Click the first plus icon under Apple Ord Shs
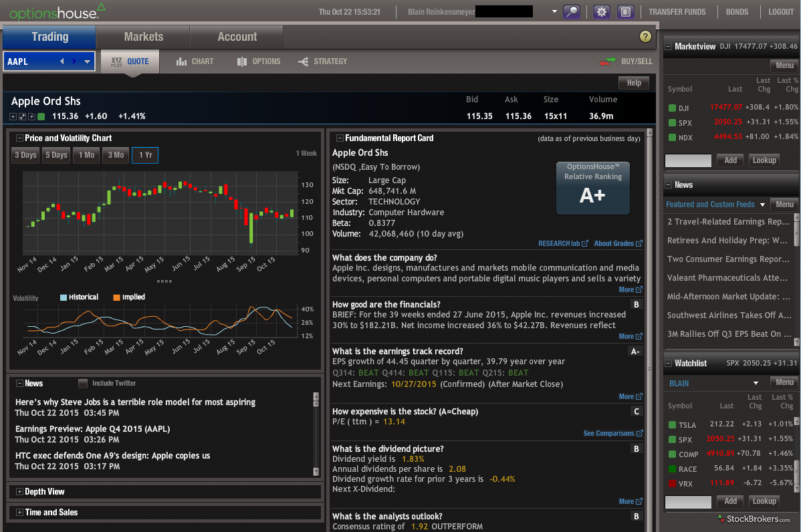Viewport: 801px width, 532px height. point(13,116)
